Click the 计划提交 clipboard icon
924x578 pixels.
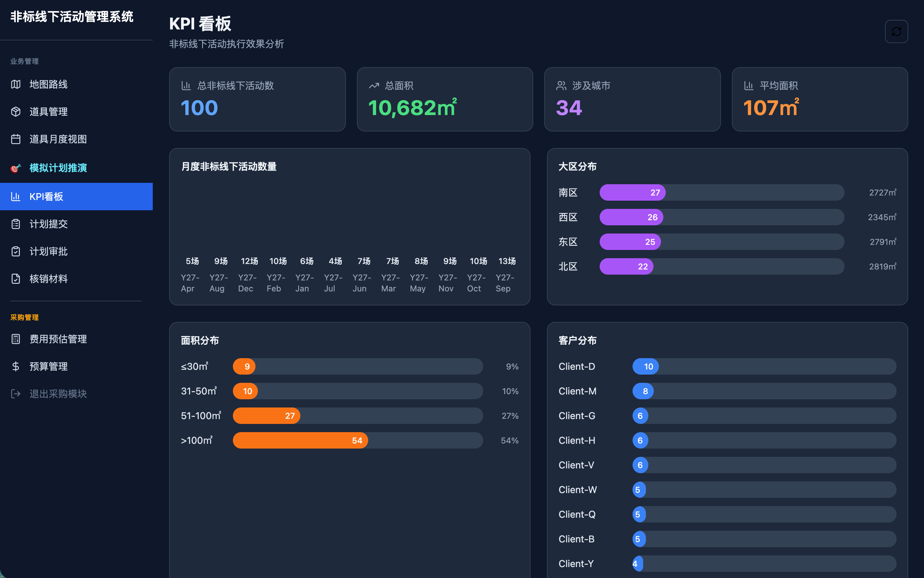[x=16, y=224]
